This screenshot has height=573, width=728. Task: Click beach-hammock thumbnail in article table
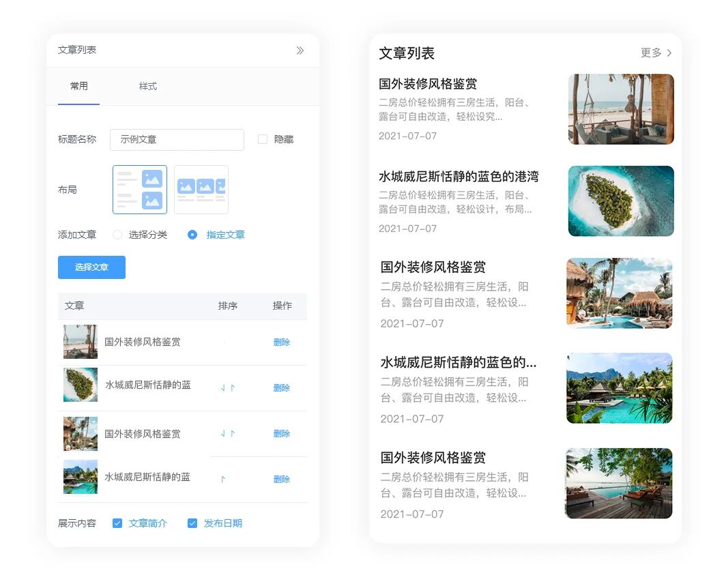click(x=81, y=342)
